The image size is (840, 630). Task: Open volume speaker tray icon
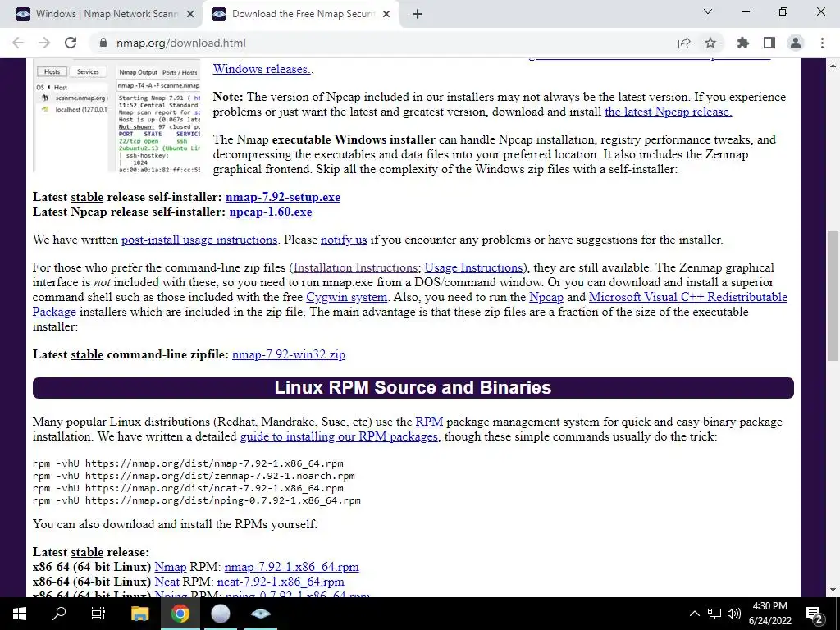click(734, 614)
